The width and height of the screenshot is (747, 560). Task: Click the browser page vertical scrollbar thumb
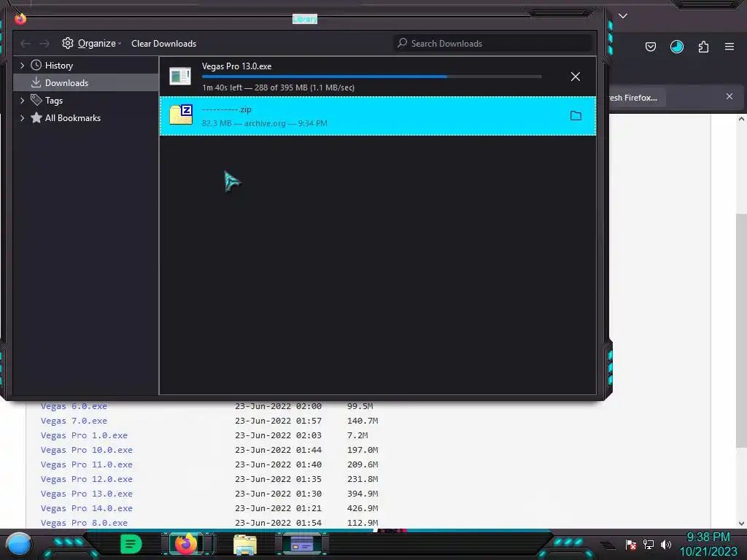741,330
